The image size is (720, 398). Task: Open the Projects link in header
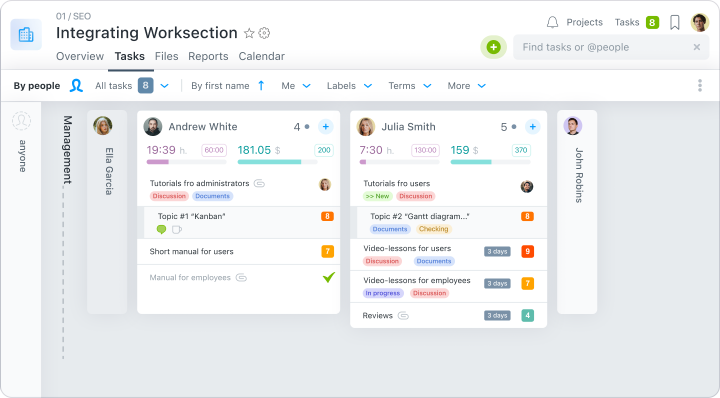585,22
